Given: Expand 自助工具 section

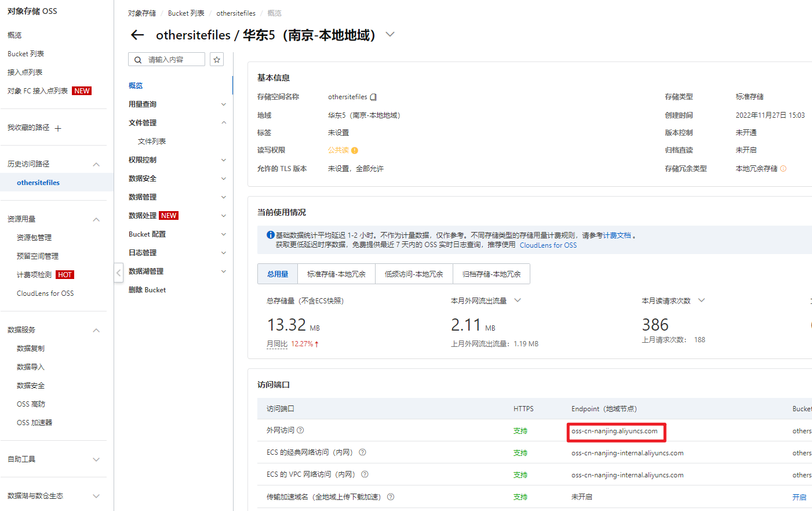Looking at the screenshot, I should click(x=96, y=459).
